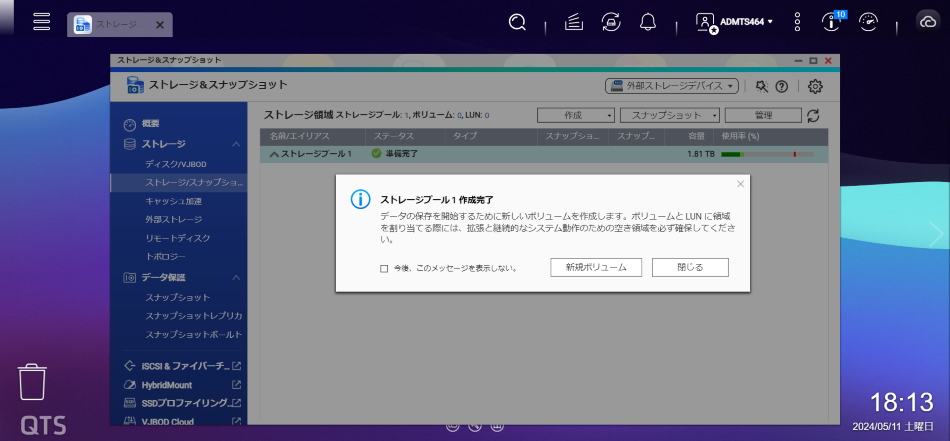This screenshot has width=950, height=441.
Task: Open external devices sync icon in top bar
Action: 611,22
